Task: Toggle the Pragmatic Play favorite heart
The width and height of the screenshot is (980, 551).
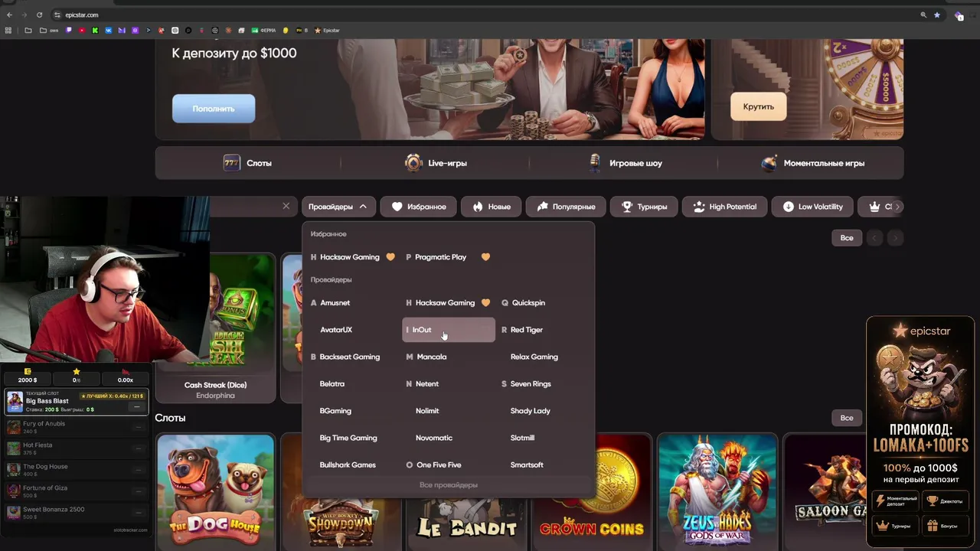Action: click(x=485, y=257)
